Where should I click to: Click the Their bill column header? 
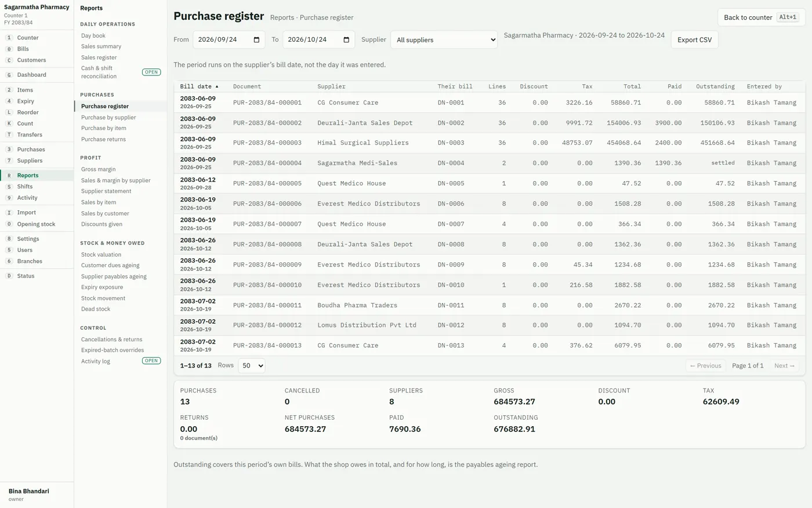(x=455, y=87)
